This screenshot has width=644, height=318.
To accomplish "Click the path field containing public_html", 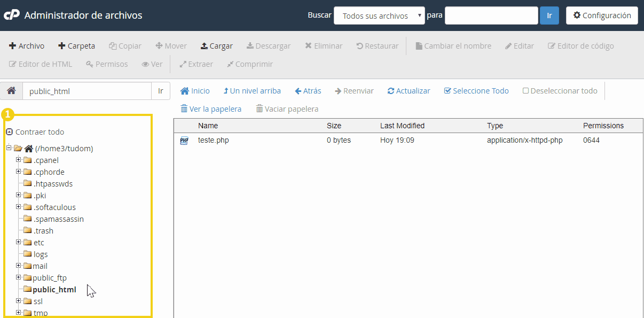I will [x=87, y=91].
